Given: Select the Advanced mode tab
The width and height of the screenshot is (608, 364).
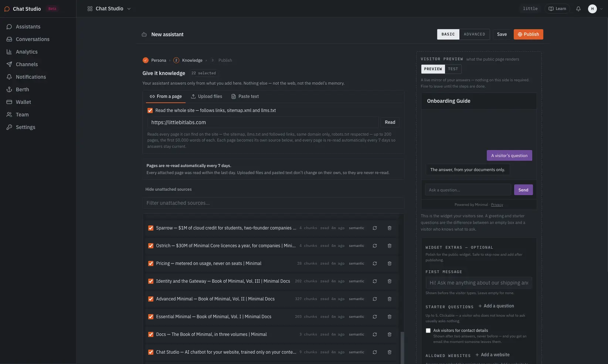Looking at the screenshot, I should [475, 34].
